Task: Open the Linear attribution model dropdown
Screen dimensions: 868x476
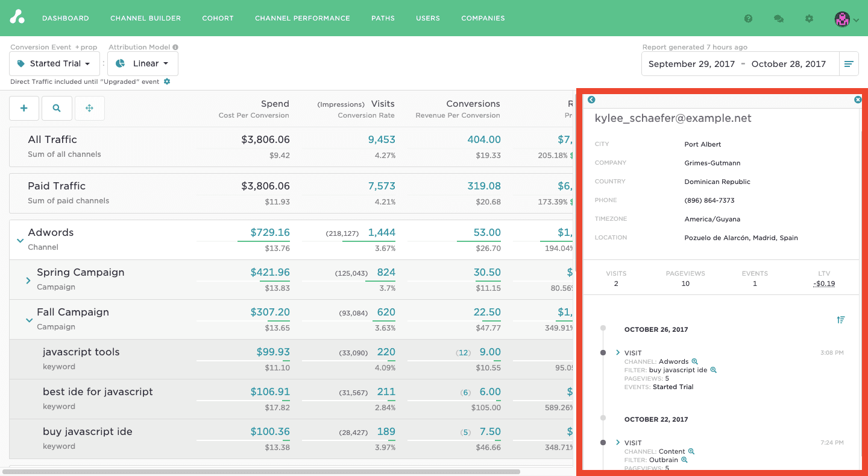Action: point(143,63)
